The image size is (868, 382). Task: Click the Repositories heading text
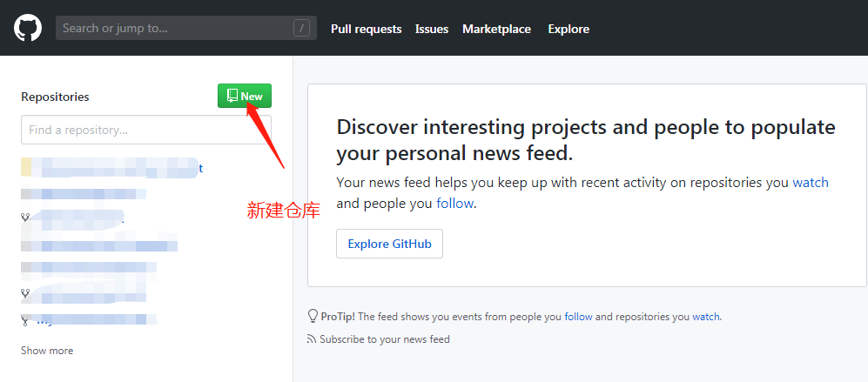click(55, 97)
